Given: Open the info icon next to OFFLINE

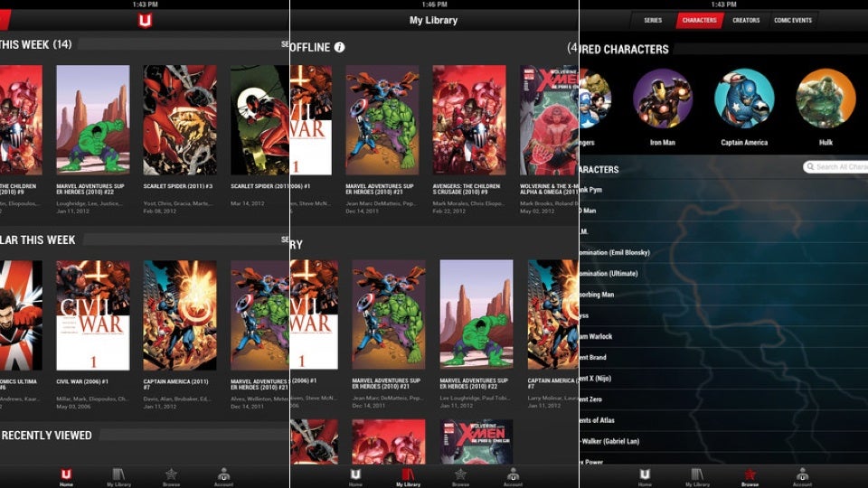Looking at the screenshot, I should [339, 48].
